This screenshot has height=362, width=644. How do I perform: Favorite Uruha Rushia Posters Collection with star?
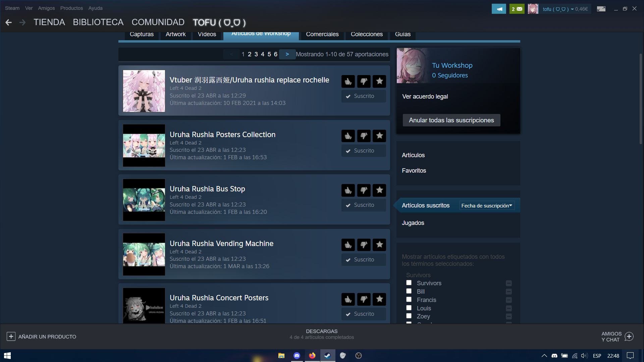[x=379, y=136]
